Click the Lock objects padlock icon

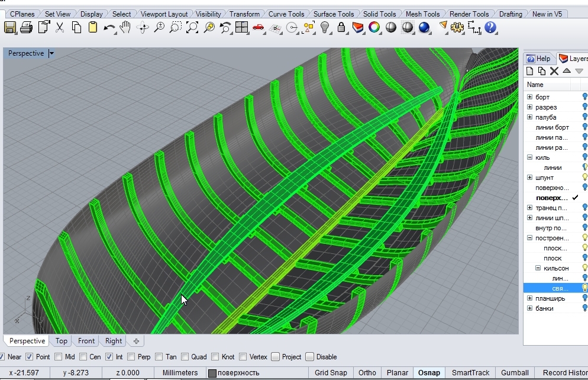click(x=341, y=27)
